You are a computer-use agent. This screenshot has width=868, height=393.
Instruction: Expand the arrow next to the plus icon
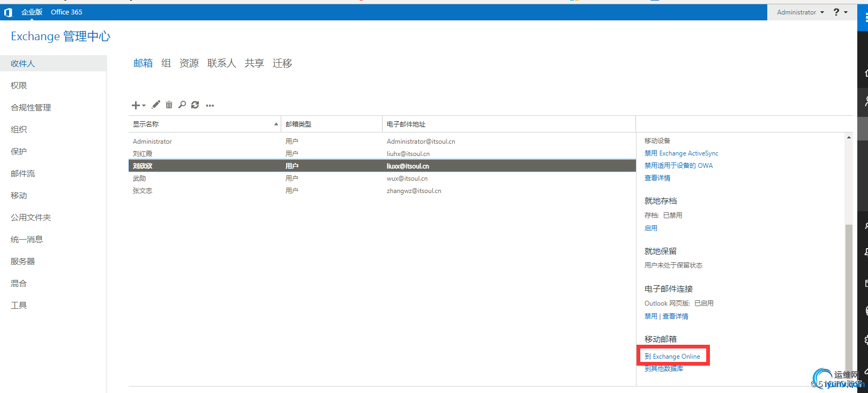coord(144,106)
